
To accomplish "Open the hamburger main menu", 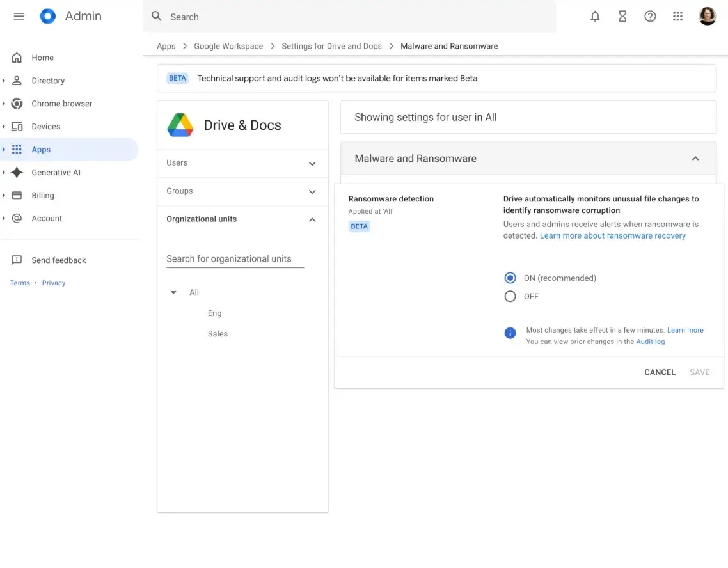I will tap(19, 16).
